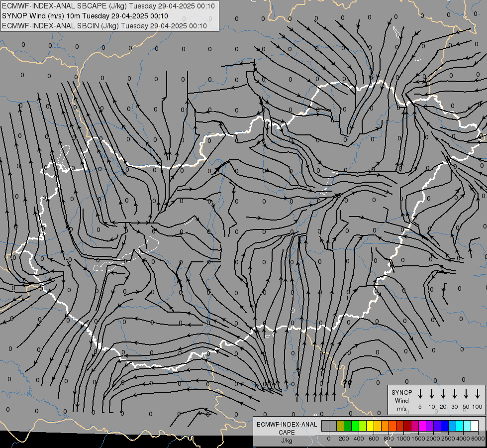Pick the olive swatch before the 200 tick
This screenshot has height=448, width=487.
[x=340, y=426]
